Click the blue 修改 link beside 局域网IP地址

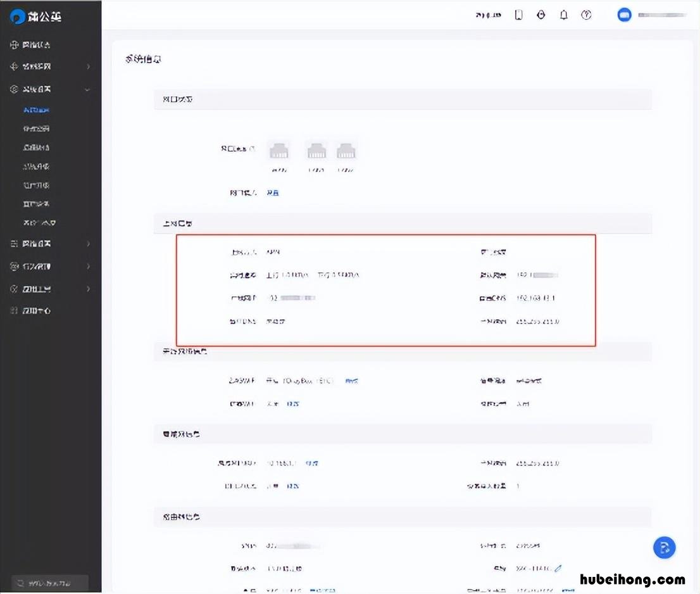tap(312, 463)
